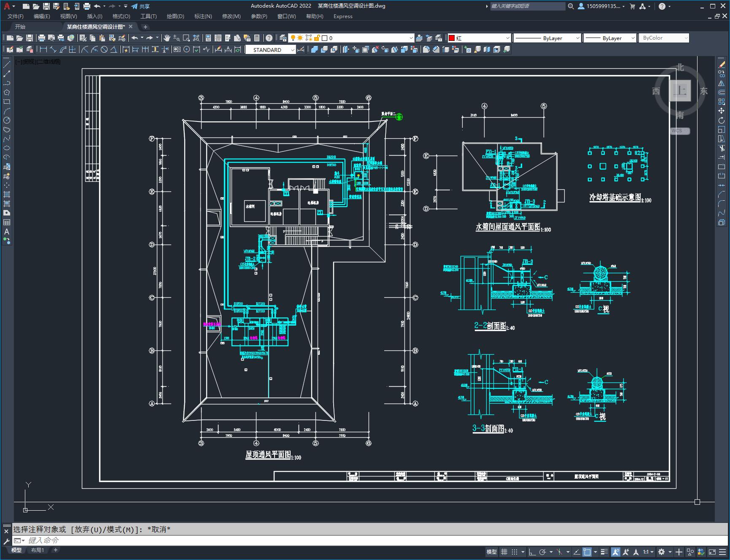
Task: Click the Linear dimension icon
Action: [43, 49]
